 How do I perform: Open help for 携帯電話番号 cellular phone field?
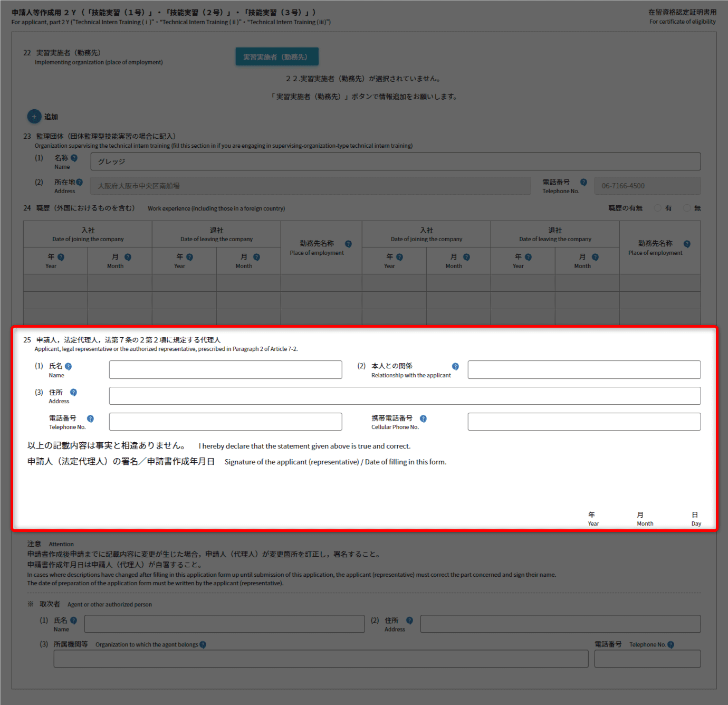point(423,418)
